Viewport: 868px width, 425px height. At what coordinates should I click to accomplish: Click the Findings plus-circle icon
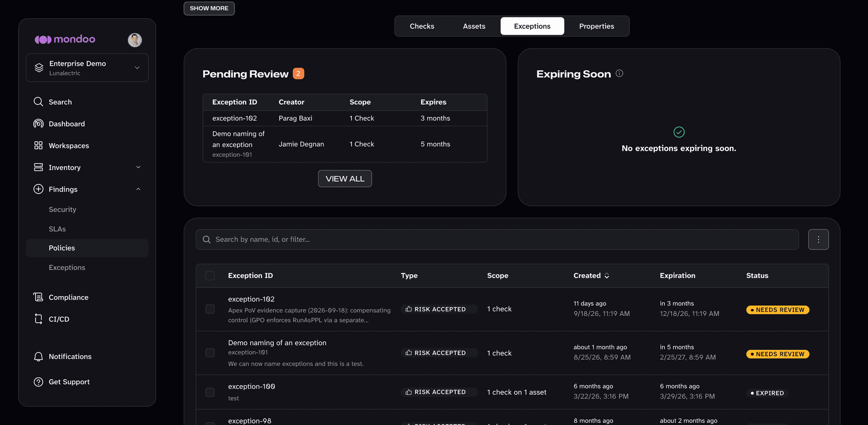point(39,189)
